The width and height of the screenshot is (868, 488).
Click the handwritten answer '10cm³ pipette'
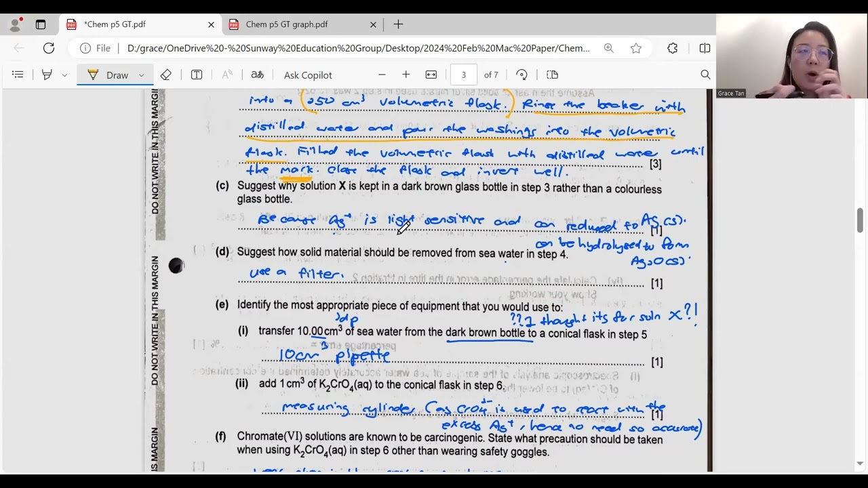pos(335,355)
